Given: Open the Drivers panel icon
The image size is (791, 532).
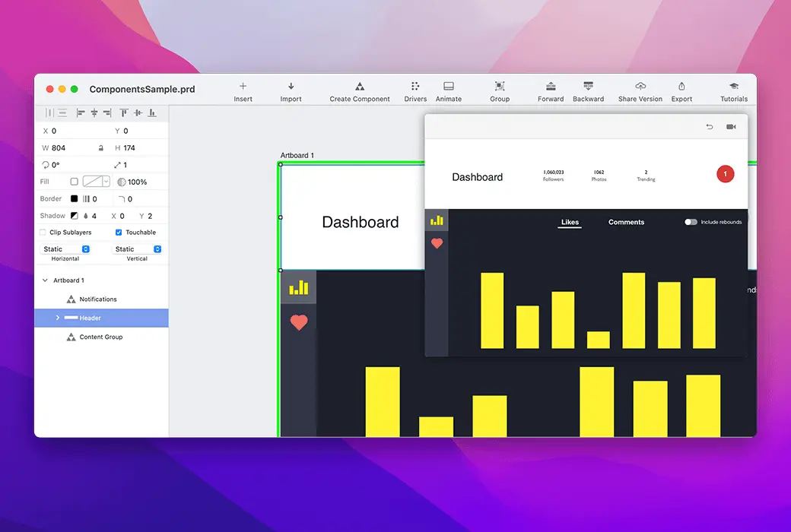Looking at the screenshot, I should coord(415,86).
